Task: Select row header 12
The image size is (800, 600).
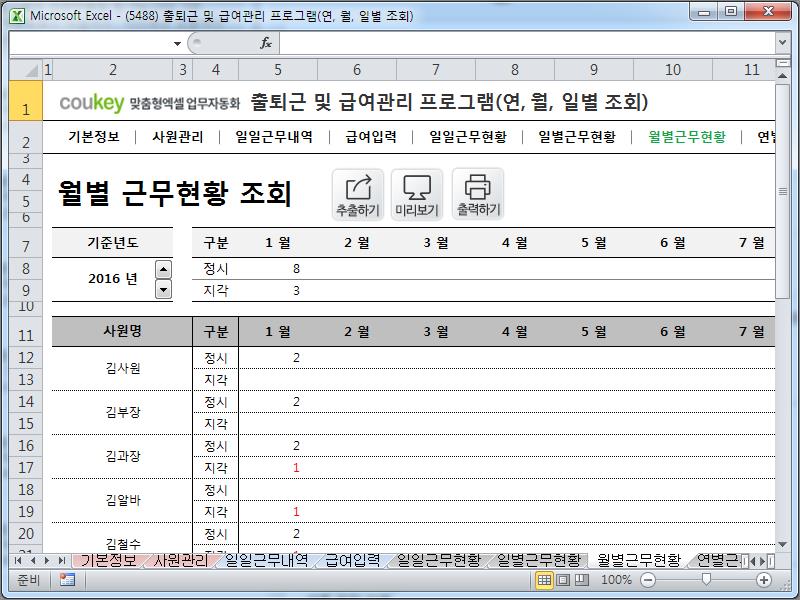Action: 26,358
